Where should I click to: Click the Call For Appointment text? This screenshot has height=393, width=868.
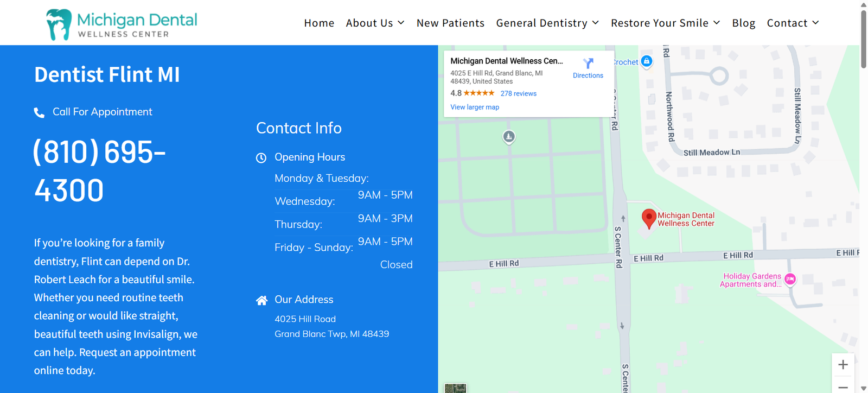[x=103, y=112]
